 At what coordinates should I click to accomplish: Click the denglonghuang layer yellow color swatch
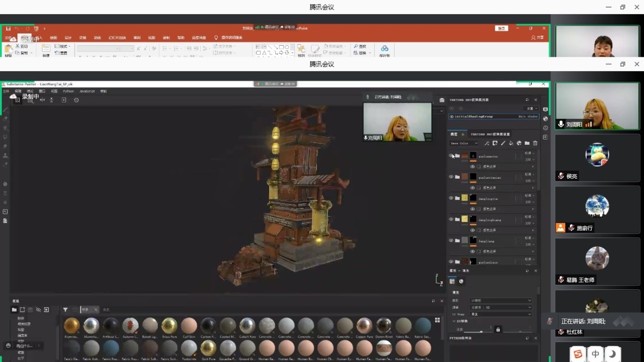click(465, 219)
